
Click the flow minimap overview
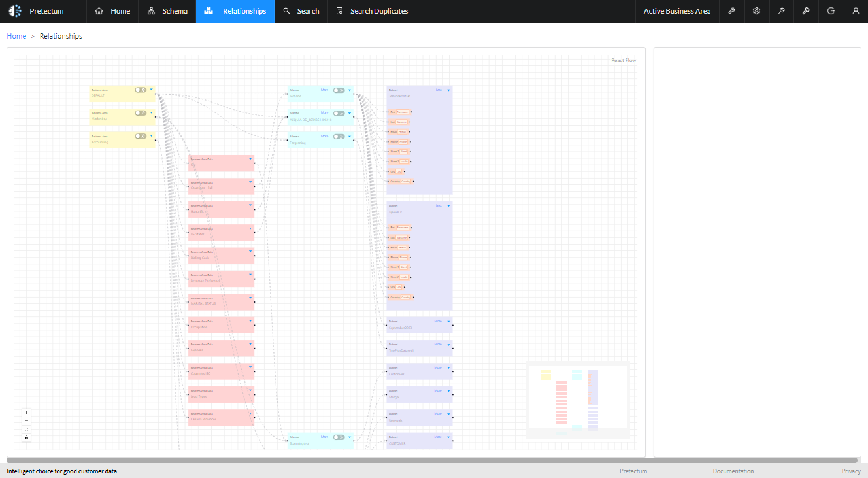pos(578,400)
